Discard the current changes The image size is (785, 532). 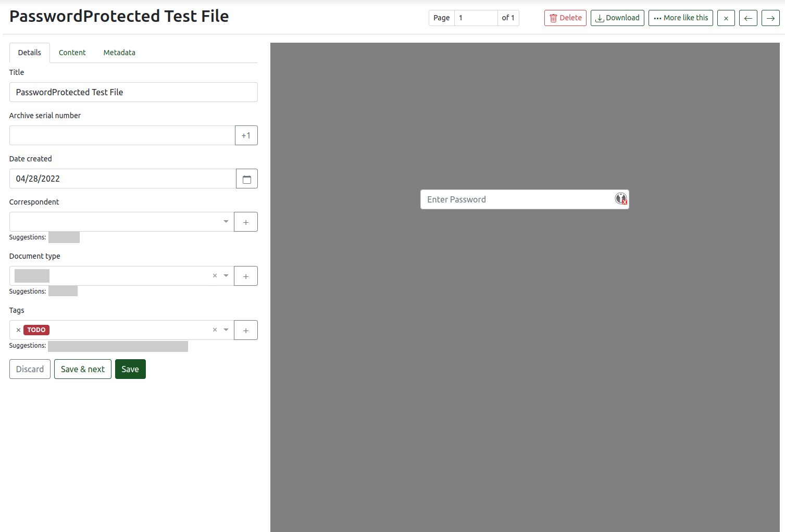(30, 369)
